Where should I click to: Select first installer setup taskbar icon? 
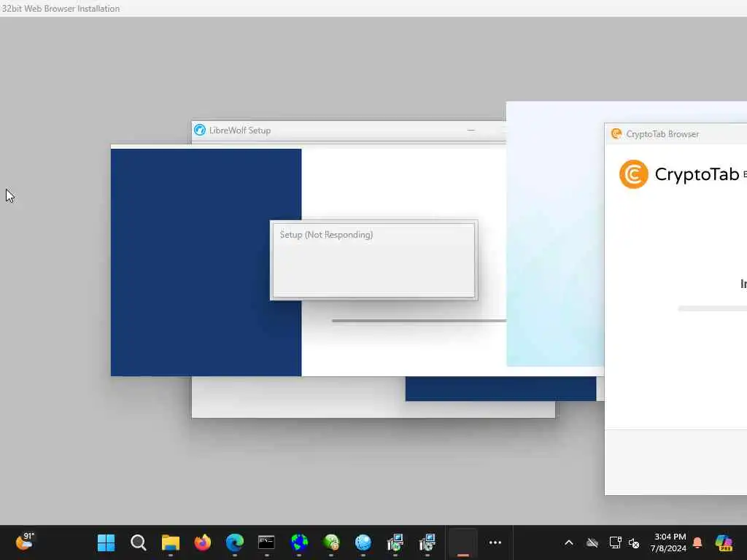(395, 542)
